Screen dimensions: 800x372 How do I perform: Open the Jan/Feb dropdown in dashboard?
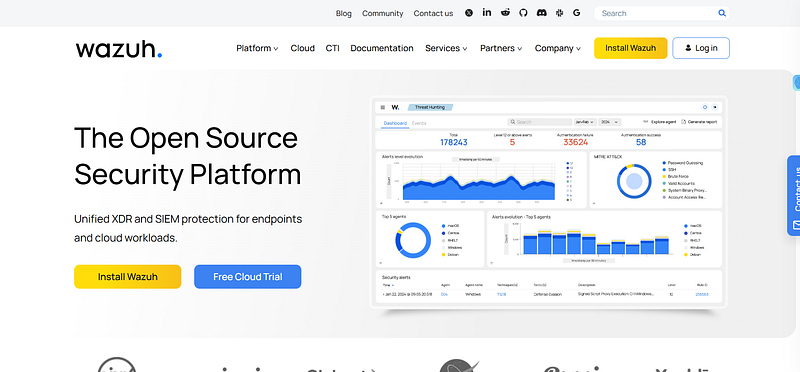click(585, 122)
